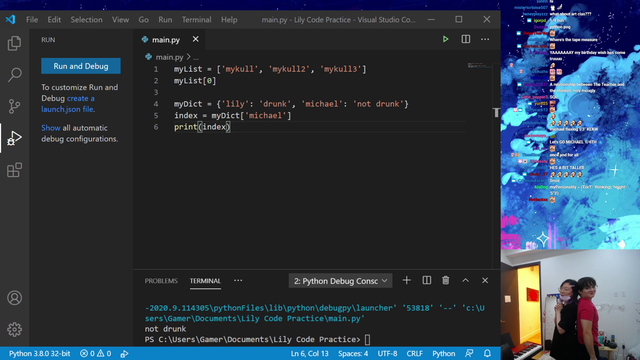Select the TERMINAL panel tab
The width and height of the screenshot is (640, 360).
pos(205,281)
